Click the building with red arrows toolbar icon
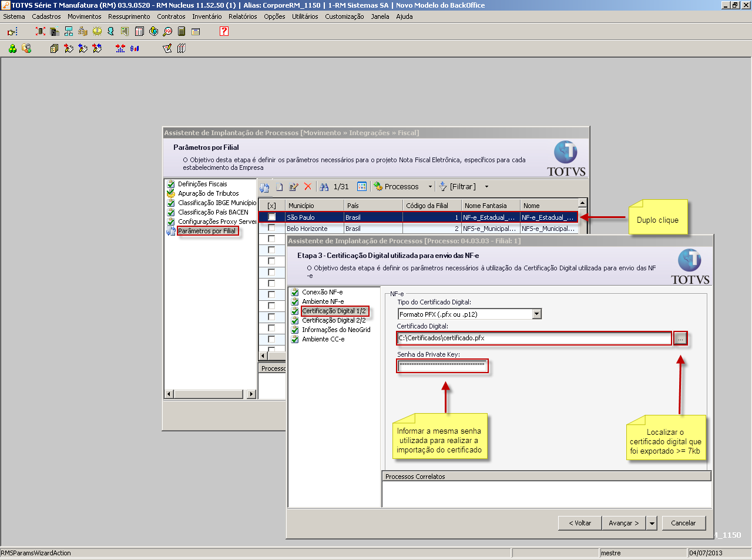The height and width of the screenshot is (560, 752). coord(41,31)
